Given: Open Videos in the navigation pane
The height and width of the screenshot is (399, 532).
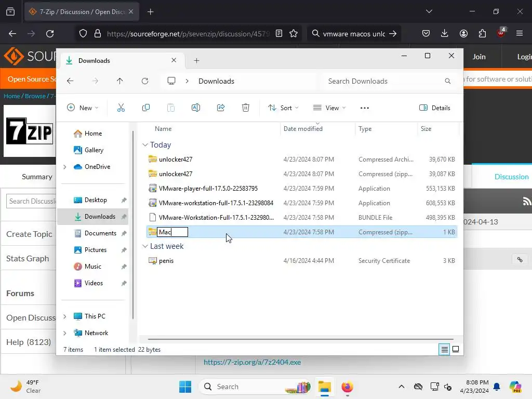Looking at the screenshot, I should [x=92, y=283].
